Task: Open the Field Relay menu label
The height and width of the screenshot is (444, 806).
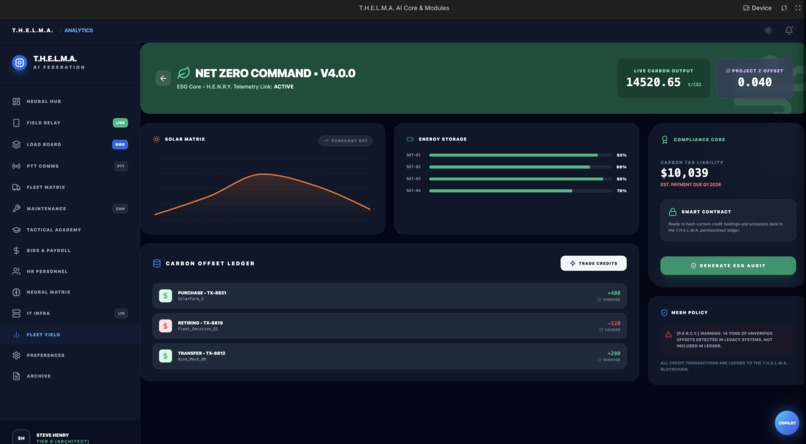Action: coord(44,123)
